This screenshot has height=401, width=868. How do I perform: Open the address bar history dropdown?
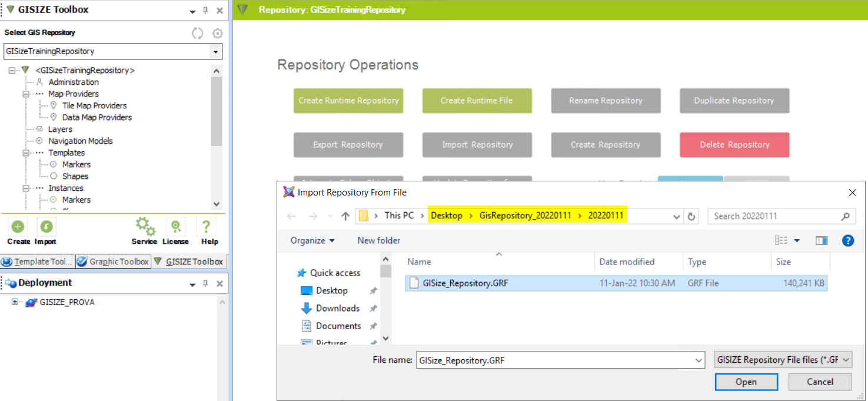tap(677, 216)
